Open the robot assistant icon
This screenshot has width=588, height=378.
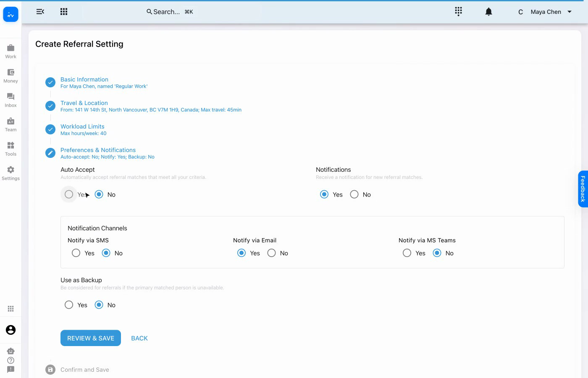click(11, 351)
